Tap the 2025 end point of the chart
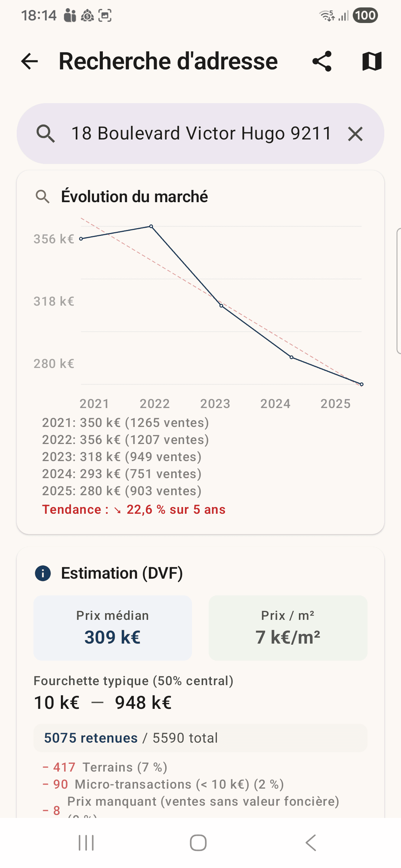Image resolution: width=401 pixels, height=868 pixels. click(362, 384)
